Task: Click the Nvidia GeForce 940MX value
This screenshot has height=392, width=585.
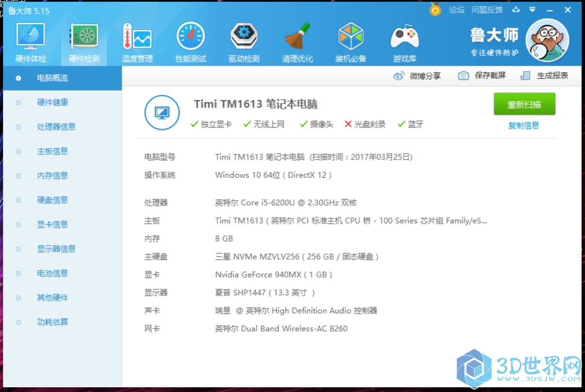Action: pos(273,275)
